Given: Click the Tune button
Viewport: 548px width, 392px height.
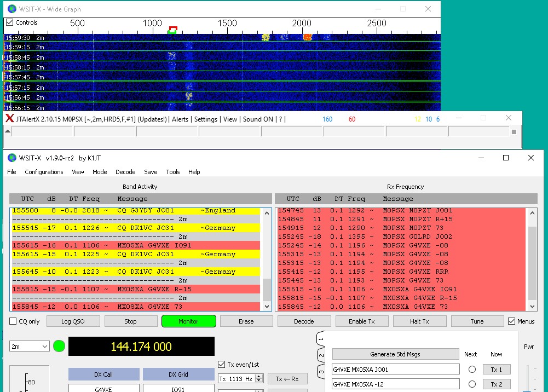Looking at the screenshot, I should click(477, 321).
